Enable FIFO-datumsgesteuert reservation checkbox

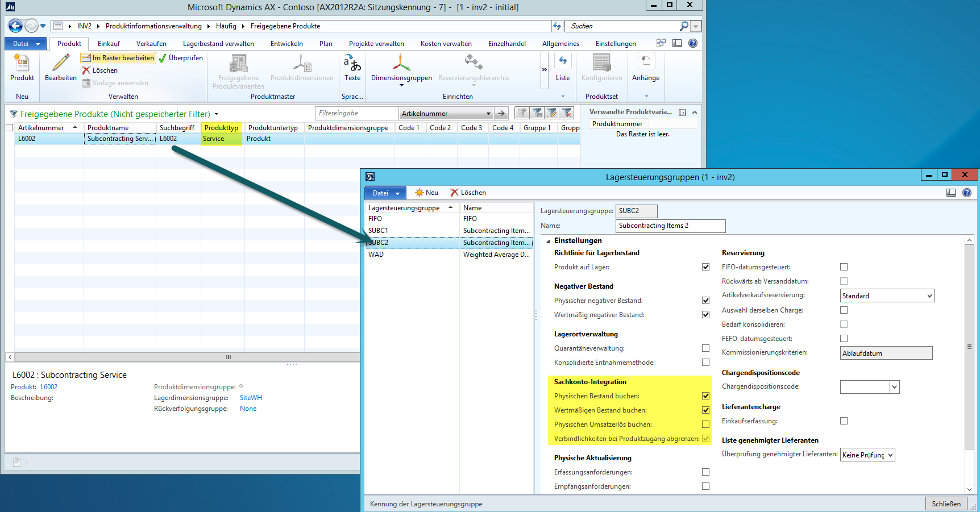pos(844,267)
